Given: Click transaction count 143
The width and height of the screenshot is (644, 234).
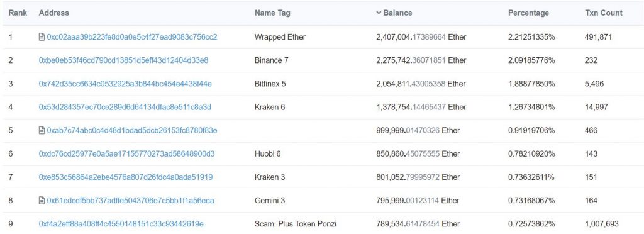Looking at the screenshot, I should (x=591, y=154).
